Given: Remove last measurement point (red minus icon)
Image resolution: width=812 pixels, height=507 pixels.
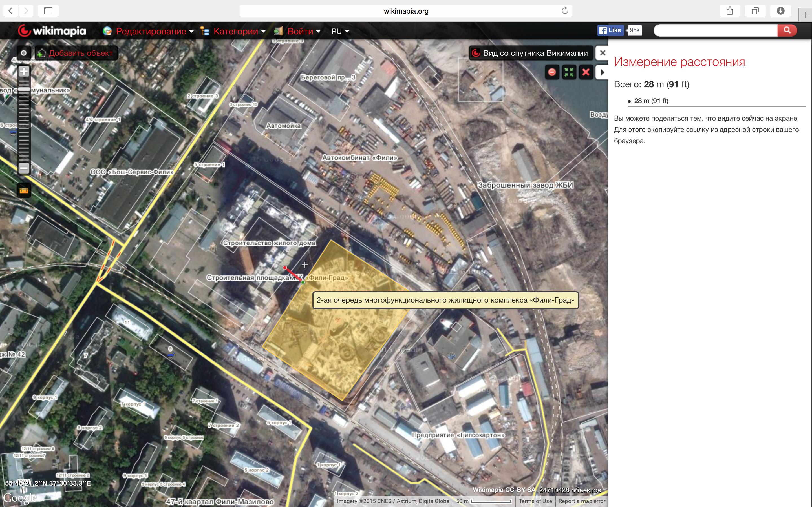Looking at the screenshot, I should 552,72.
